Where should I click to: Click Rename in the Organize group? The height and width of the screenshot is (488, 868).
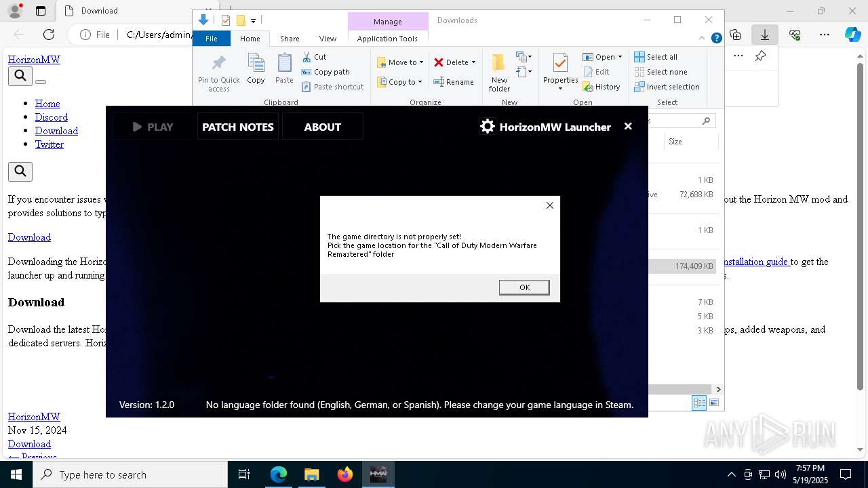454,82
